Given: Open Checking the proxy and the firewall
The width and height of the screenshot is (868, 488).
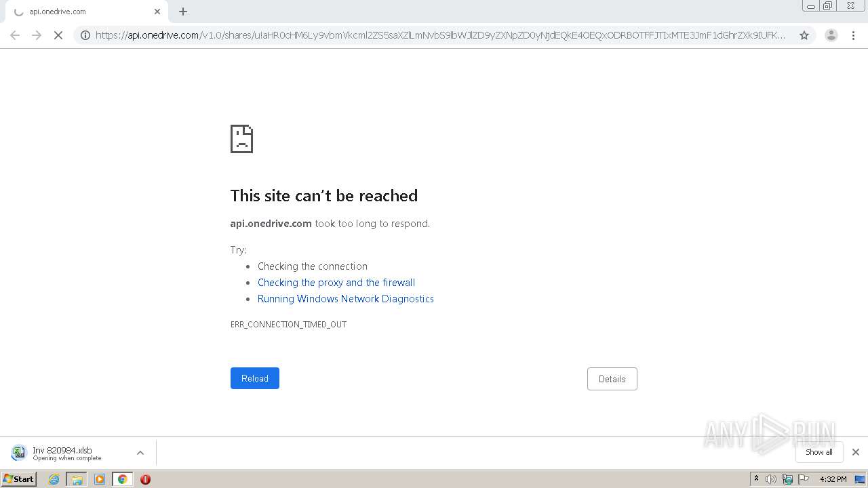Looking at the screenshot, I should pos(336,283).
